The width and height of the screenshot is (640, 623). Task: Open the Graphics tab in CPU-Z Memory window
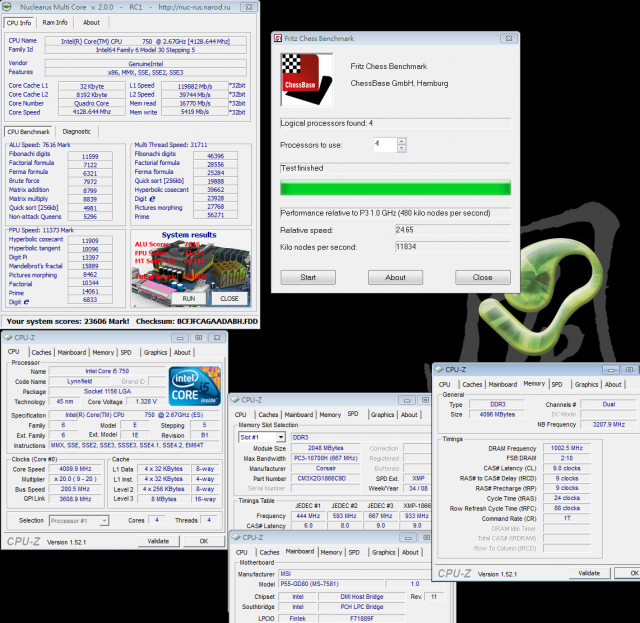tap(587, 384)
